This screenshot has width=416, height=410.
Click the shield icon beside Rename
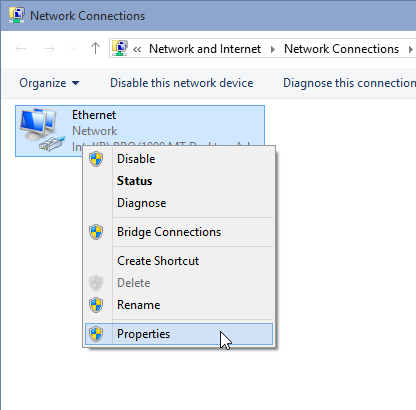[96, 305]
